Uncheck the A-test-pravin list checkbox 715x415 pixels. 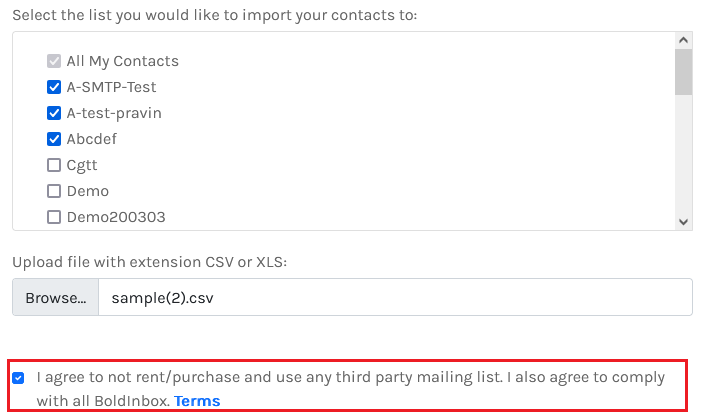pos(54,113)
